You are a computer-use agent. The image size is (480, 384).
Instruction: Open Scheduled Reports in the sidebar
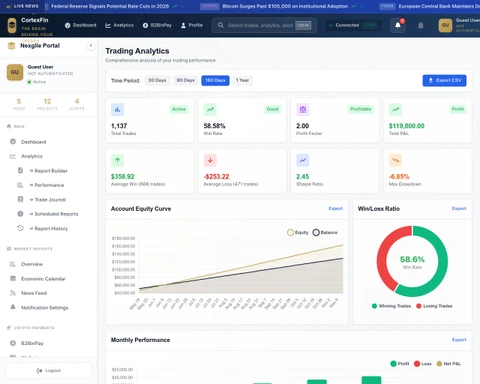click(53, 214)
